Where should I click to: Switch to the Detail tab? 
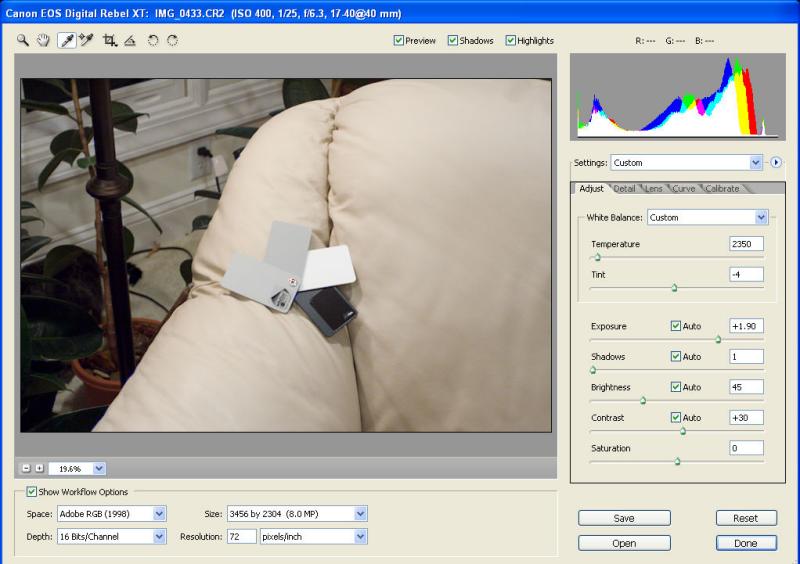click(624, 189)
